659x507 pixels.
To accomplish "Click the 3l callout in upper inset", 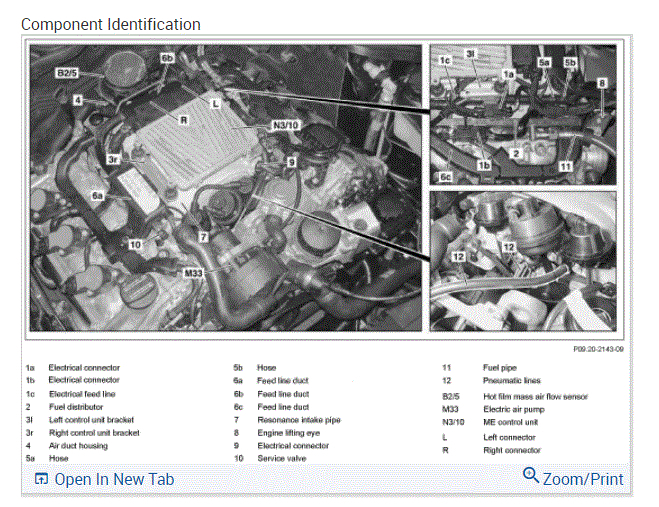I will [x=470, y=53].
